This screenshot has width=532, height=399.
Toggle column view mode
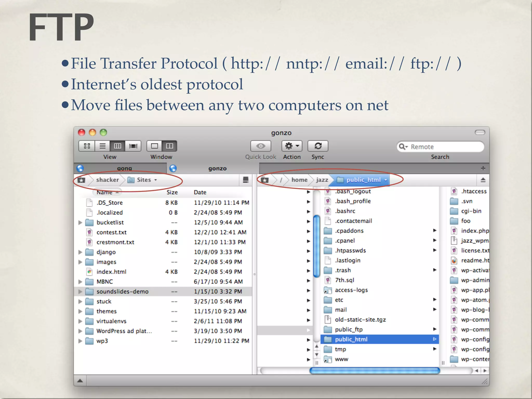pos(117,146)
